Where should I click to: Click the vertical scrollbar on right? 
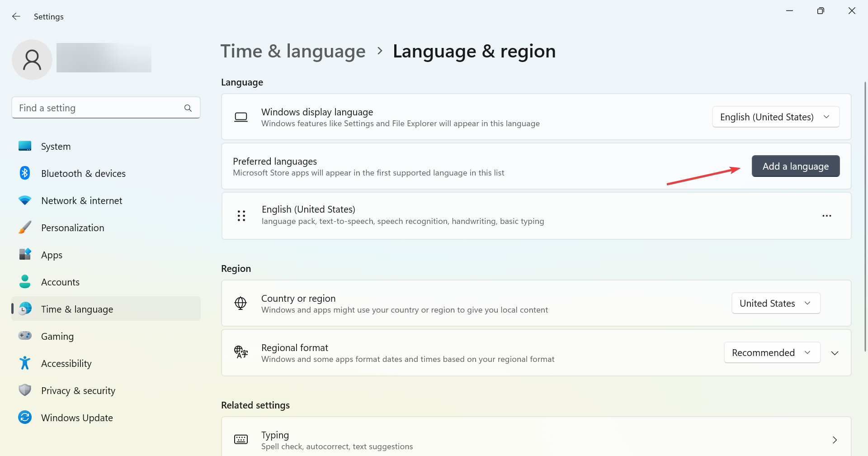[865, 216]
